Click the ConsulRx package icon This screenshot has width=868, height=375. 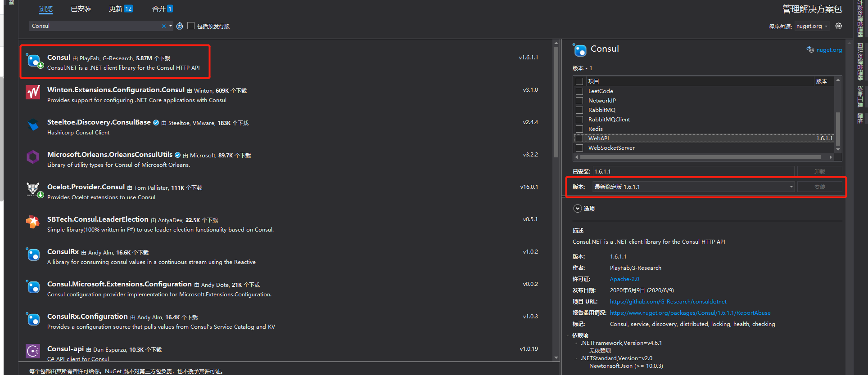click(33, 254)
